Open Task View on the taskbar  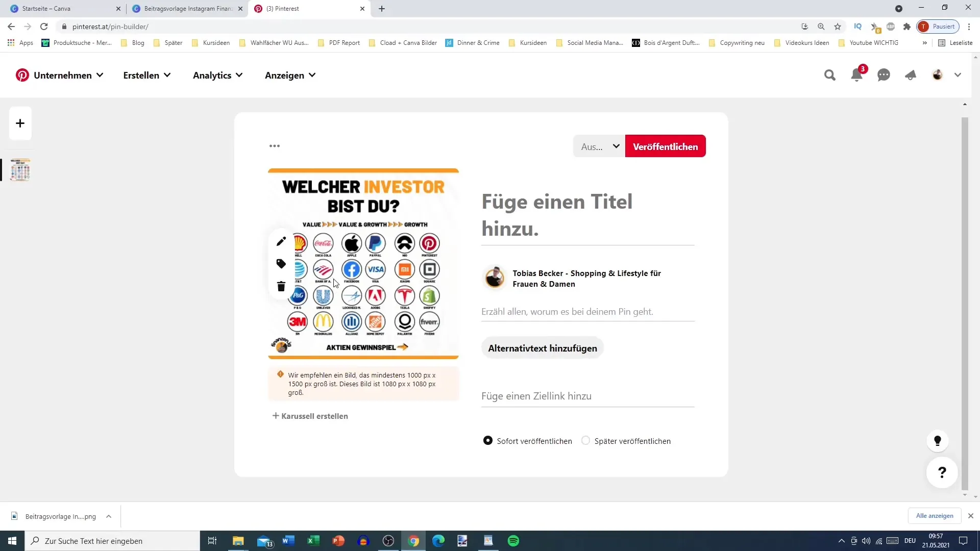tap(212, 541)
